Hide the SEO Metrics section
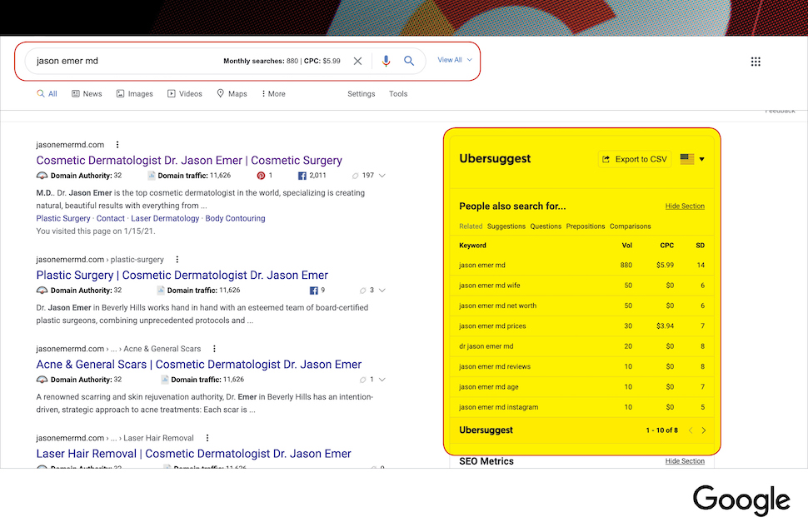 click(685, 461)
